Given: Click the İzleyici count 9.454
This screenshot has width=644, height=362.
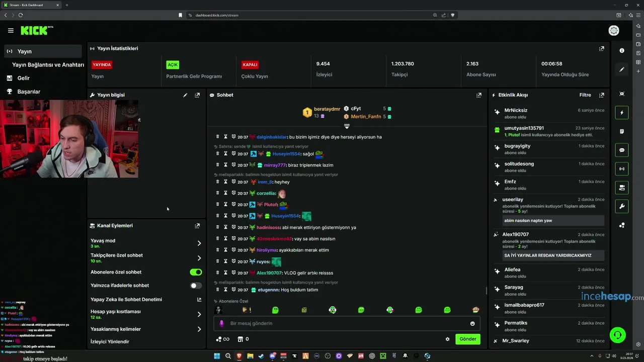Looking at the screenshot, I should click(323, 64).
